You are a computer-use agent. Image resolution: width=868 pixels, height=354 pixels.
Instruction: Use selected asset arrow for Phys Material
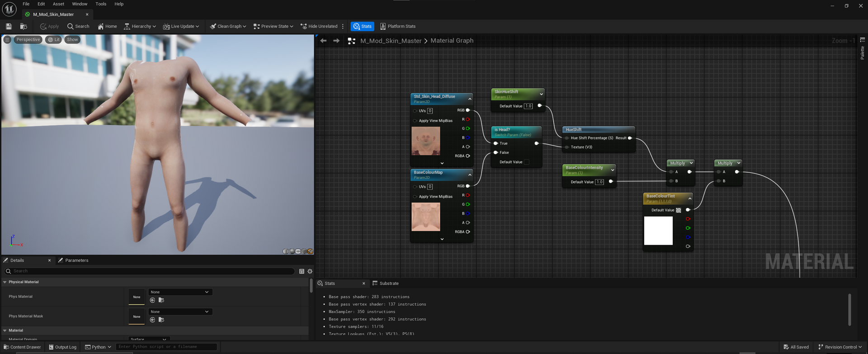pyautogui.click(x=152, y=300)
